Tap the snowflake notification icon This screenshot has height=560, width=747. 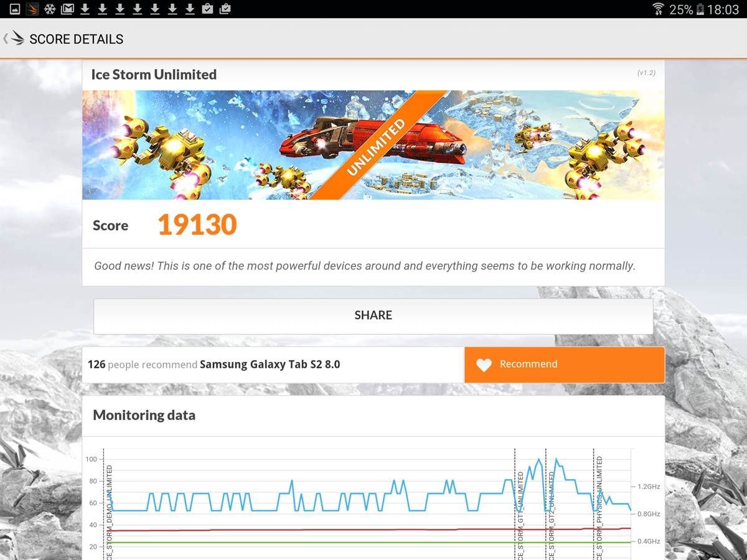click(x=49, y=9)
